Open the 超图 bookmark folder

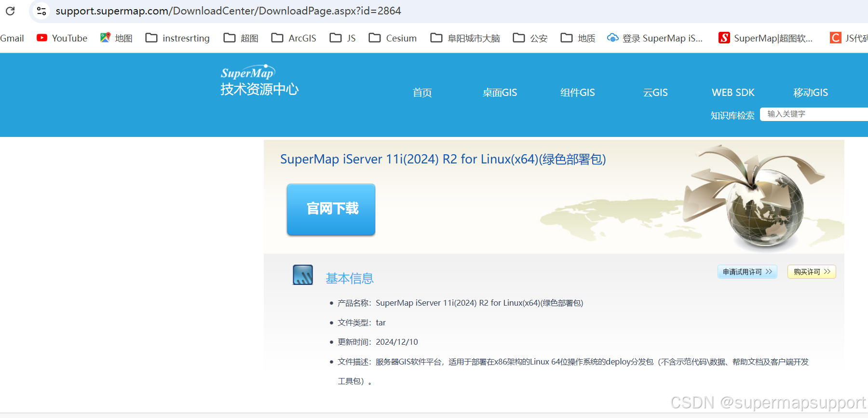coord(241,38)
